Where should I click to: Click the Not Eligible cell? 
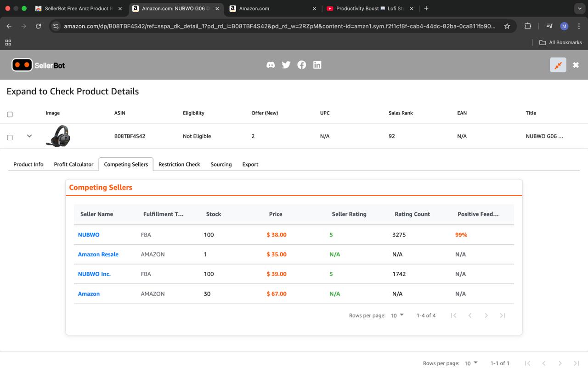[x=197, y=136]
